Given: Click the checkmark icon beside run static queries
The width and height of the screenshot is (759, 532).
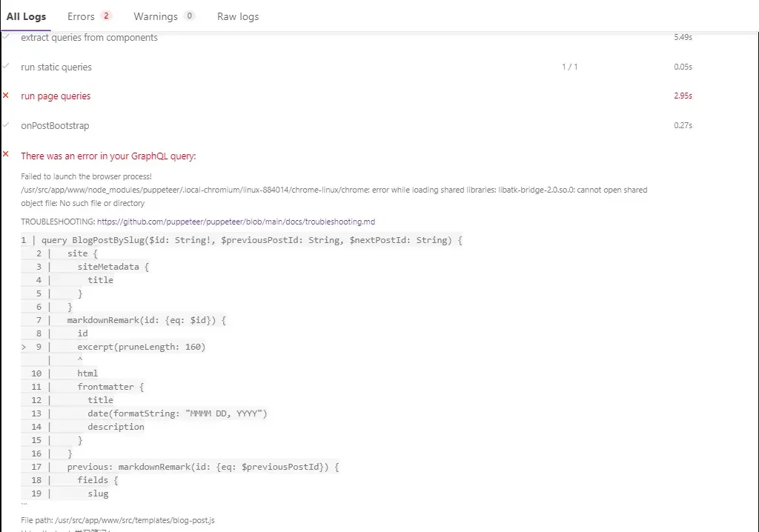Looking at the screenshot, I should tap(6, 65).
